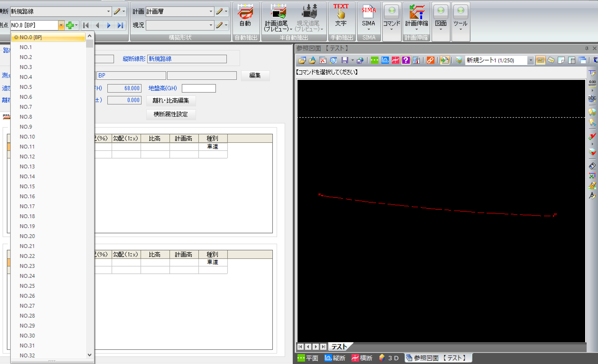
Task: Click the 0.00 dimension ruler icon
Action: point(592,83)
